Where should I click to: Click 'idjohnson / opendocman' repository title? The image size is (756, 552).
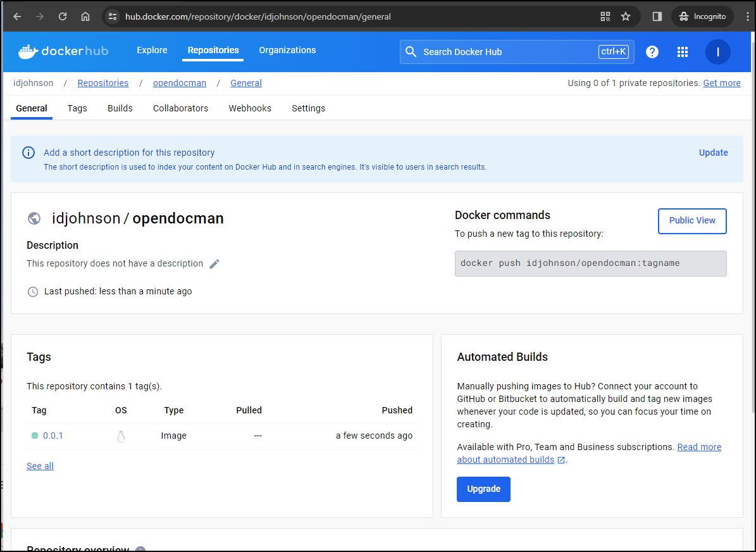(138, 218)
